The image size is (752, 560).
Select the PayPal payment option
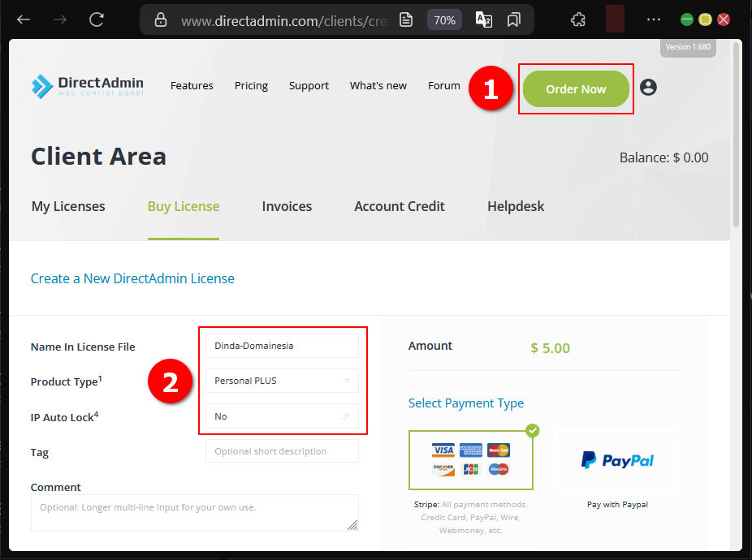(x=617, y=460)
